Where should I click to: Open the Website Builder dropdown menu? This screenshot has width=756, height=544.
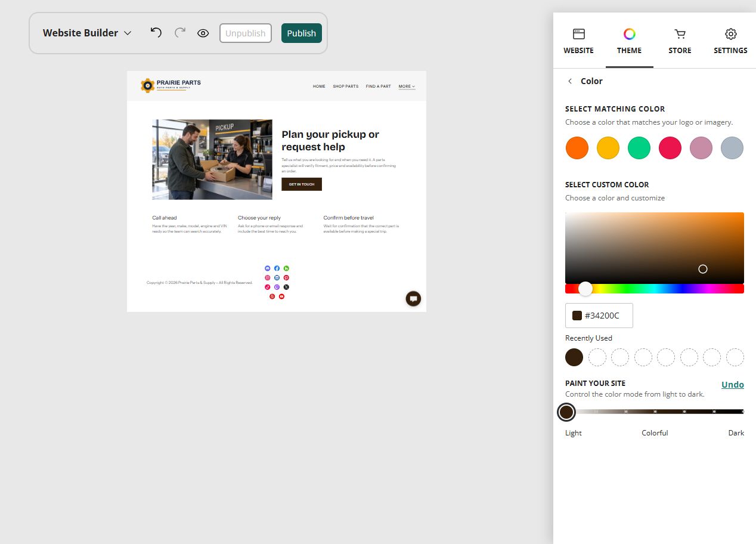click(x=87, y=33)
